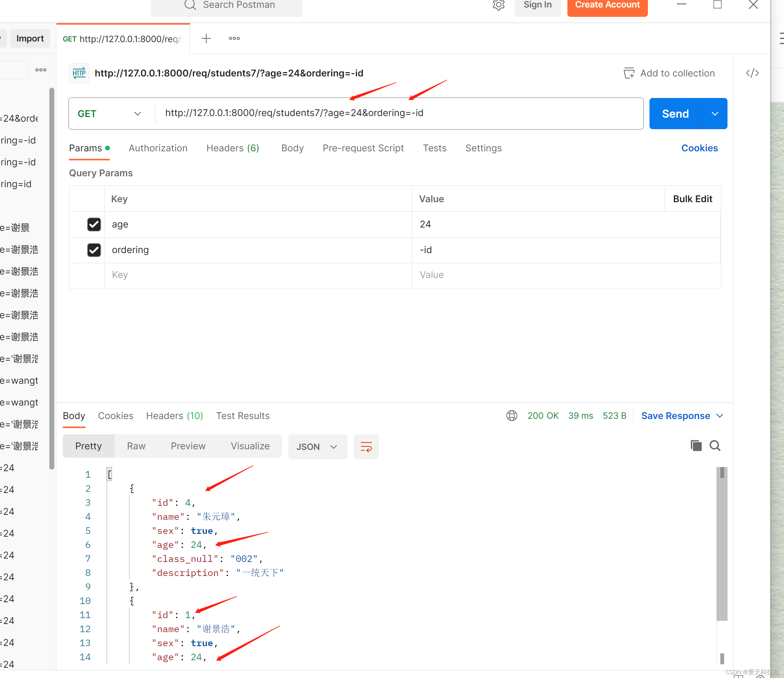Copy response body to clipboard
The image size is (784, 678).
point(696,446)
